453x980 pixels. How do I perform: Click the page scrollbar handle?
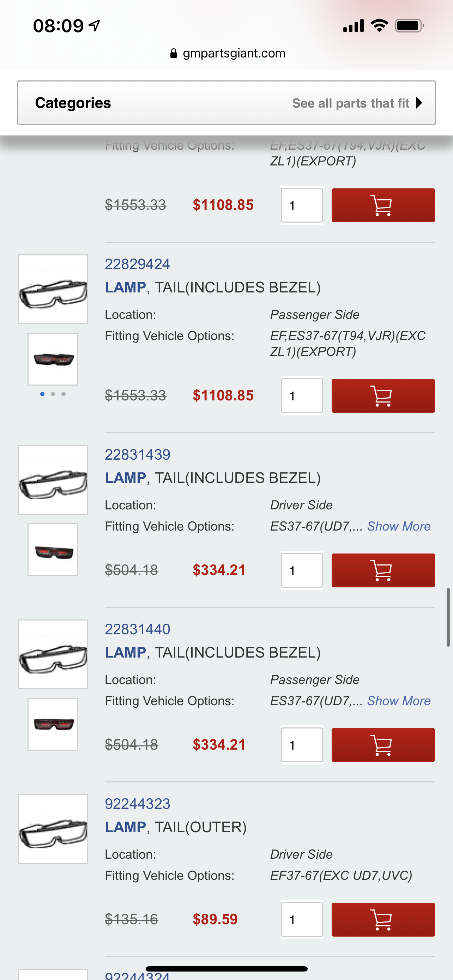pos(448,617)
